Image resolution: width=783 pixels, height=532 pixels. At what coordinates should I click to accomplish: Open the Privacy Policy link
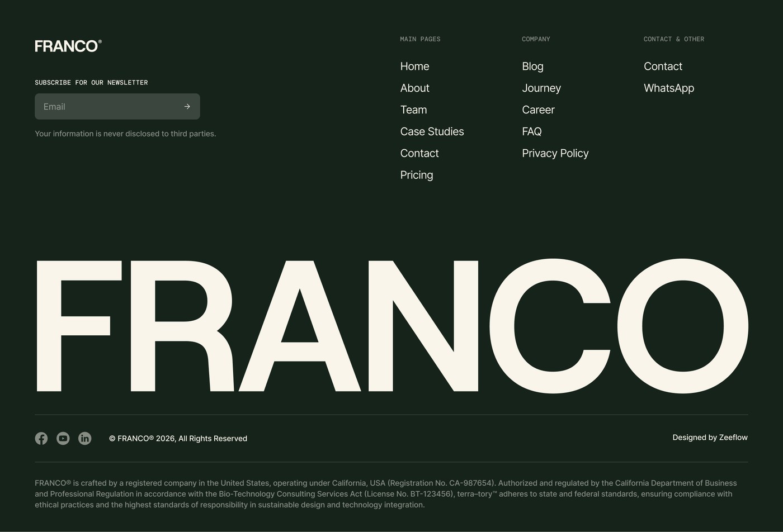[x=555, y=154]
